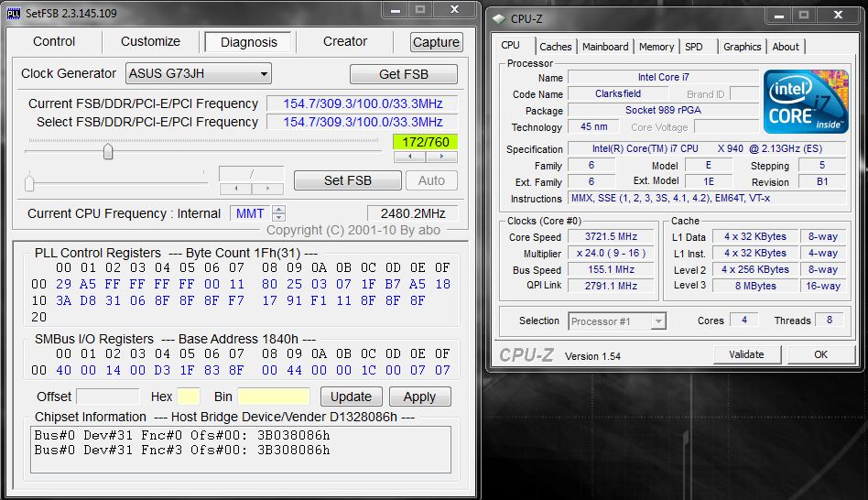Switch to the Customize tab

pyautogui.click(x=150, y=41)
